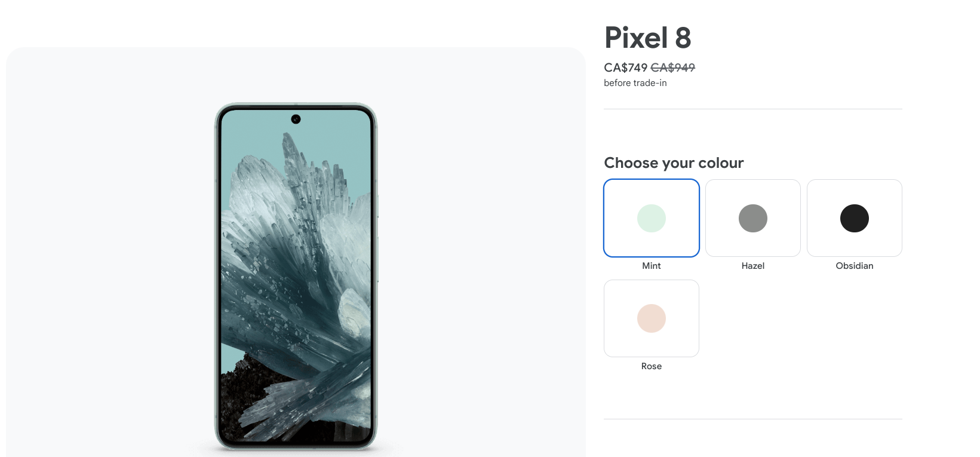Select the Rose pink colour circle

click(x=652, y=318)
